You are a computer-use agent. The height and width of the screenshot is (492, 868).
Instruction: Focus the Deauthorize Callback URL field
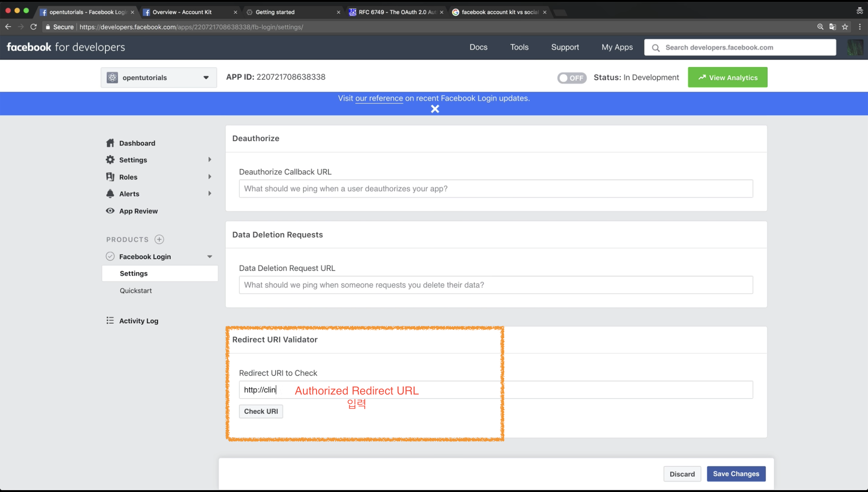pyautogui.click(x=496, y=188)
